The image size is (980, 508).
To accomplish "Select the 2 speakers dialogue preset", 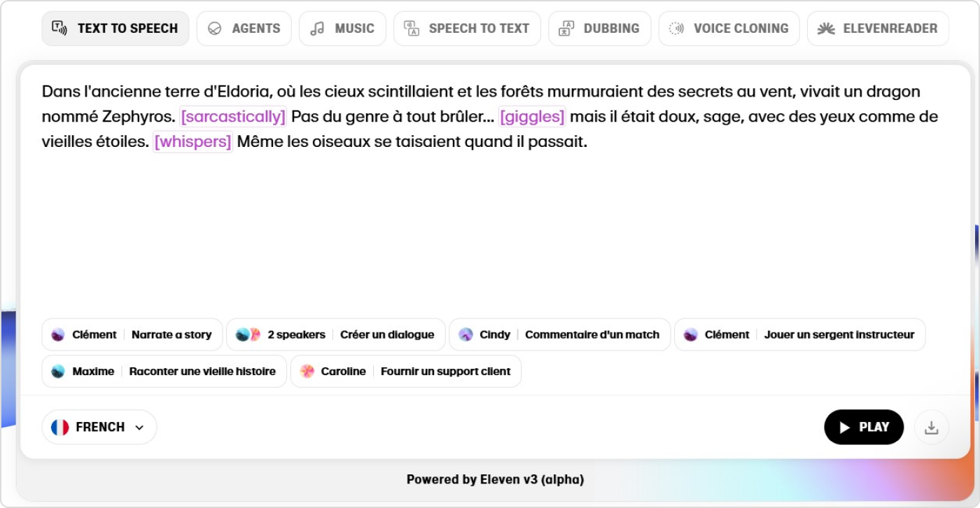I will 336,334.
